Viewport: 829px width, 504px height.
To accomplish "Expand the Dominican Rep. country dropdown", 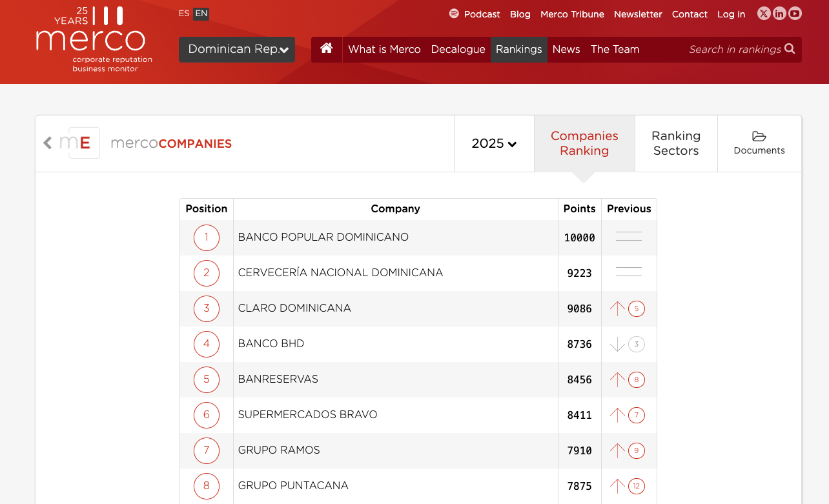I will tap(237, 50).
